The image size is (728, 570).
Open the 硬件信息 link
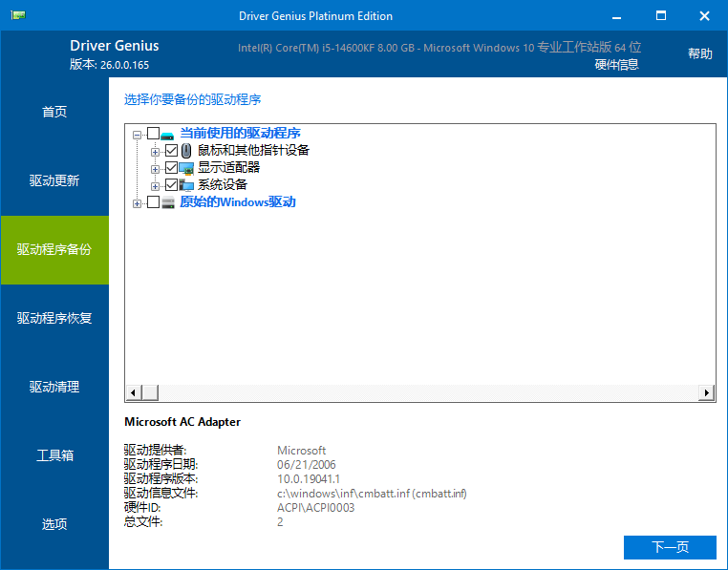click(616, 65)
